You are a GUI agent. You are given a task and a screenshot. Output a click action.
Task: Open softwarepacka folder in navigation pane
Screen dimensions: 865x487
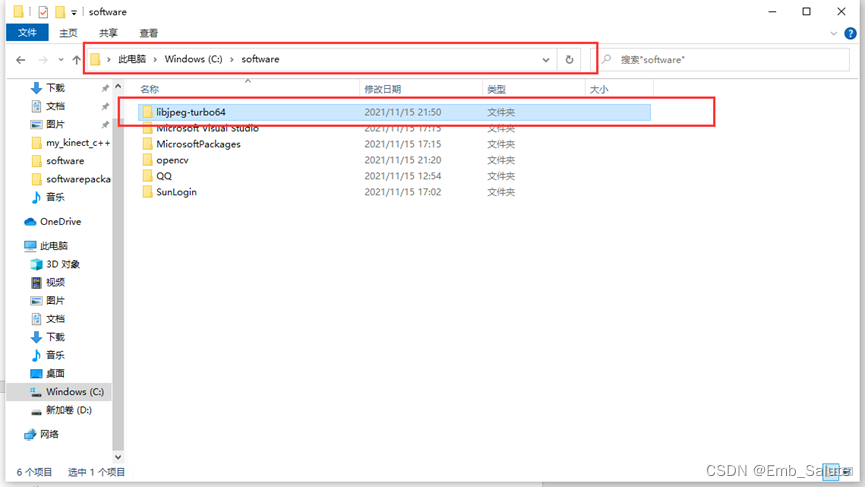78,179
